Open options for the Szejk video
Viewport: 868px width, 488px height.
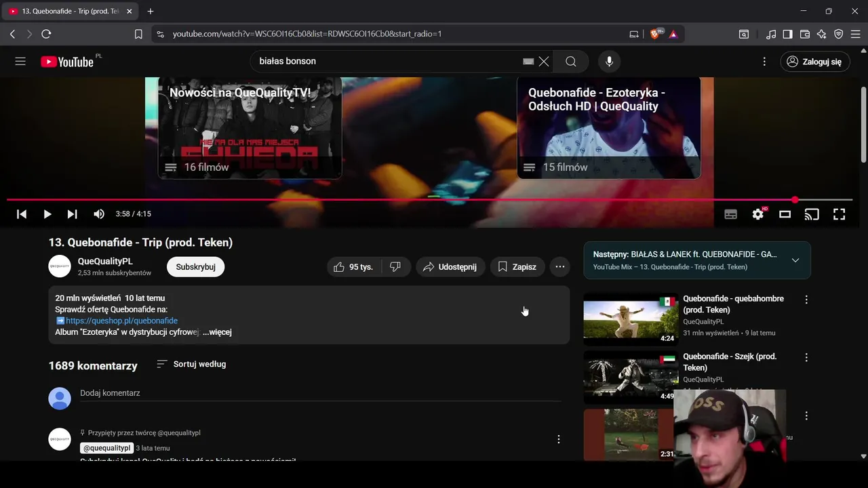806,357
